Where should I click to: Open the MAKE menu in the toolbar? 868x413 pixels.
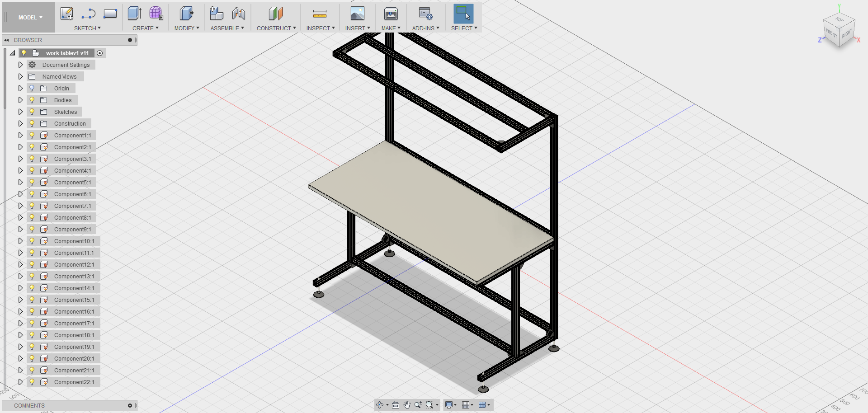[x=391, y=28]
